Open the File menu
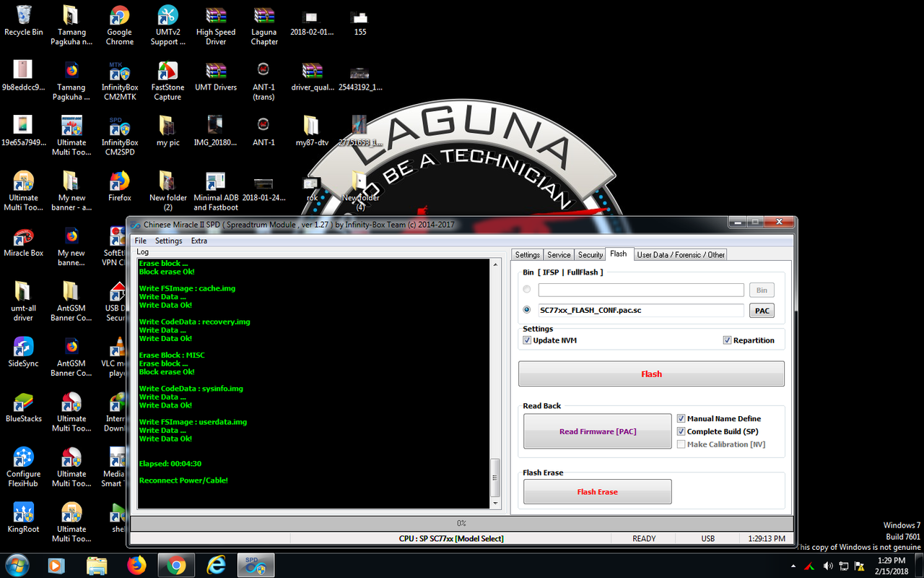The height and width of the screenshot is (578, 924). [141, 241]
